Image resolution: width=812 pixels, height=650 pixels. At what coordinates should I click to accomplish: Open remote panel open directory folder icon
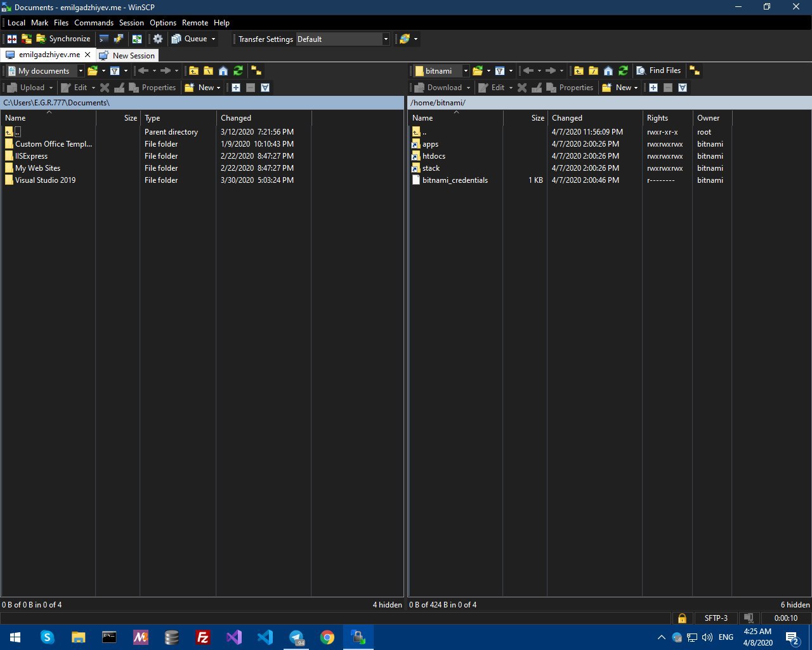478,70
